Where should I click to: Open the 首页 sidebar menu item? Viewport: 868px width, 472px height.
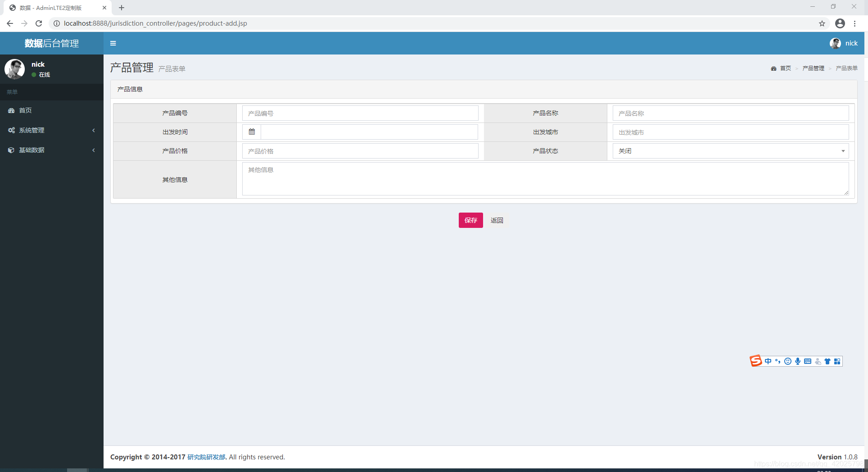coord(52,110)
